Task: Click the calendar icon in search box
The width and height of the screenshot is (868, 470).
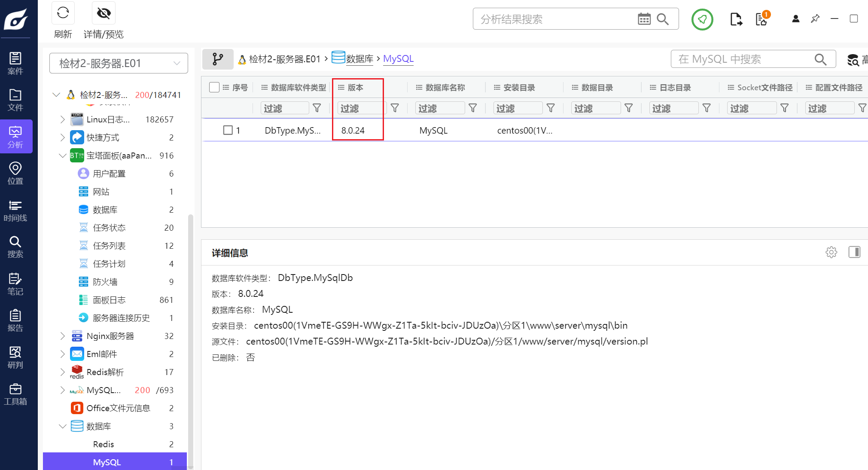Action: (644, 19)
